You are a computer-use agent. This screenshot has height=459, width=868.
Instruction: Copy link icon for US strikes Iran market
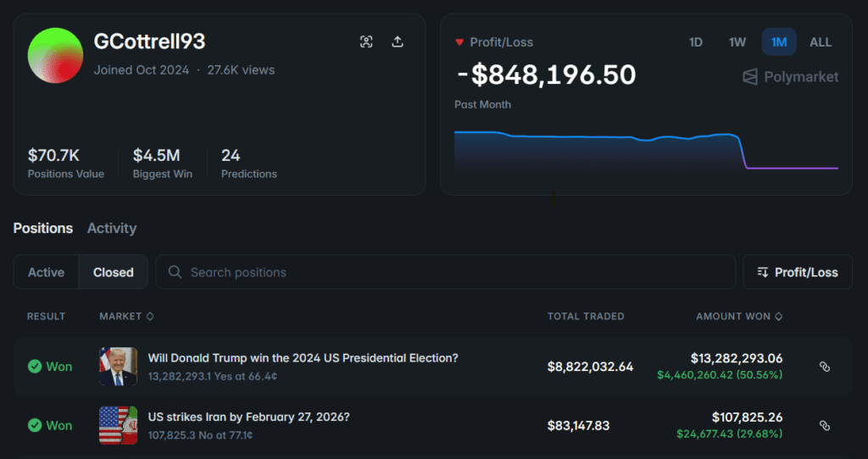[x=824, y=426]
